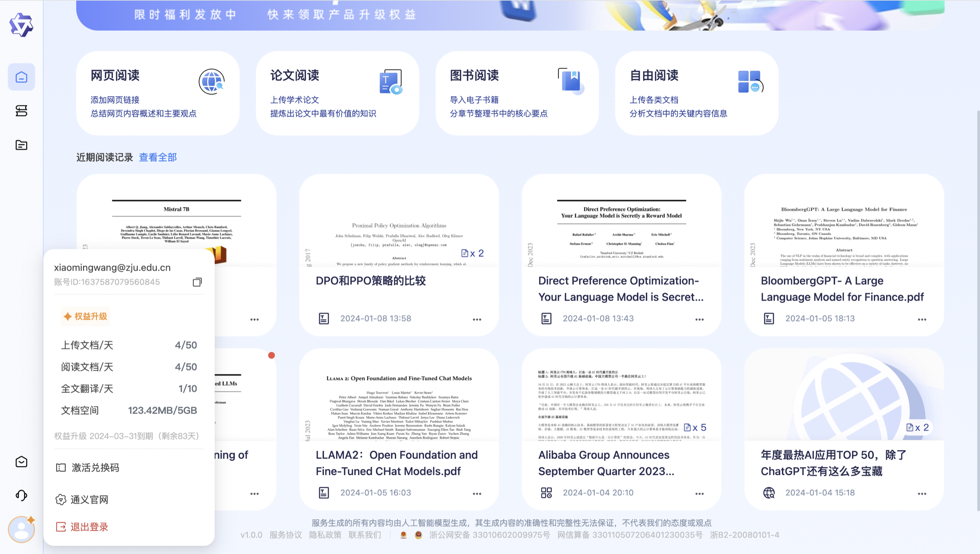
Task: Open the 网页阅读 web reading card
Action: [157, 93]
